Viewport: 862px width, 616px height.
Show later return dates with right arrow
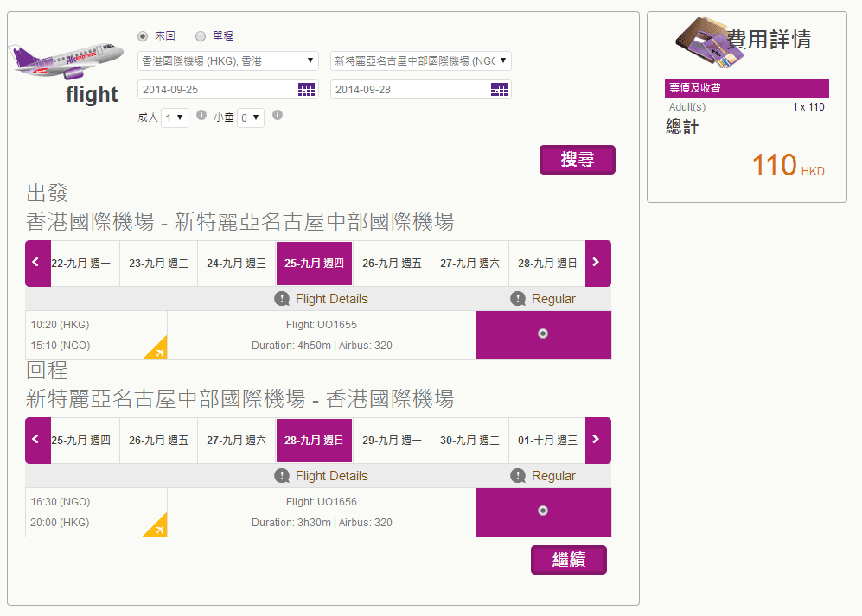coord(597,440)
